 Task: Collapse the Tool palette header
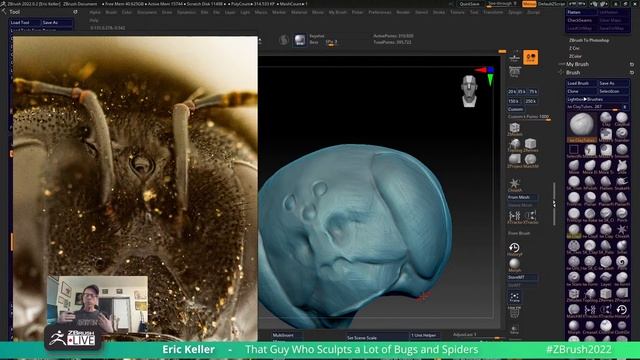[15, 12]
